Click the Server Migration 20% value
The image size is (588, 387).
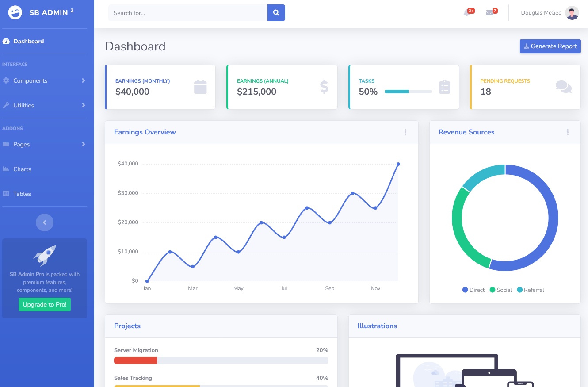pyautogui.click(x=322, y=350)
